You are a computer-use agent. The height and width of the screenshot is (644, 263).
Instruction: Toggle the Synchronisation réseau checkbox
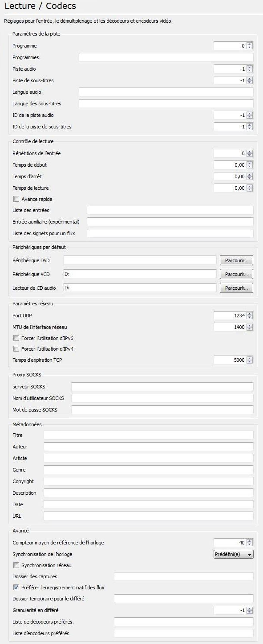point(16,565)
